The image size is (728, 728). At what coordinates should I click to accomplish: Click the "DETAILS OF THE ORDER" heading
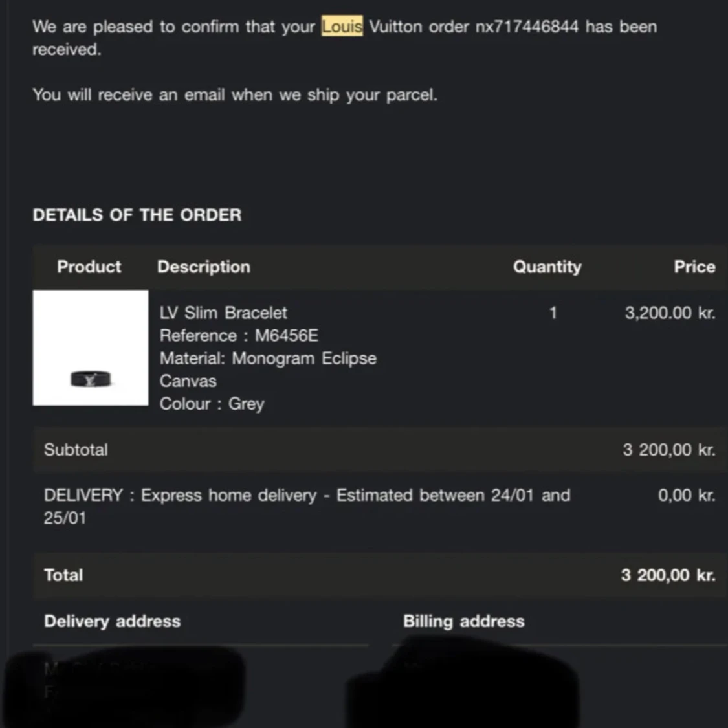[137, 215]
